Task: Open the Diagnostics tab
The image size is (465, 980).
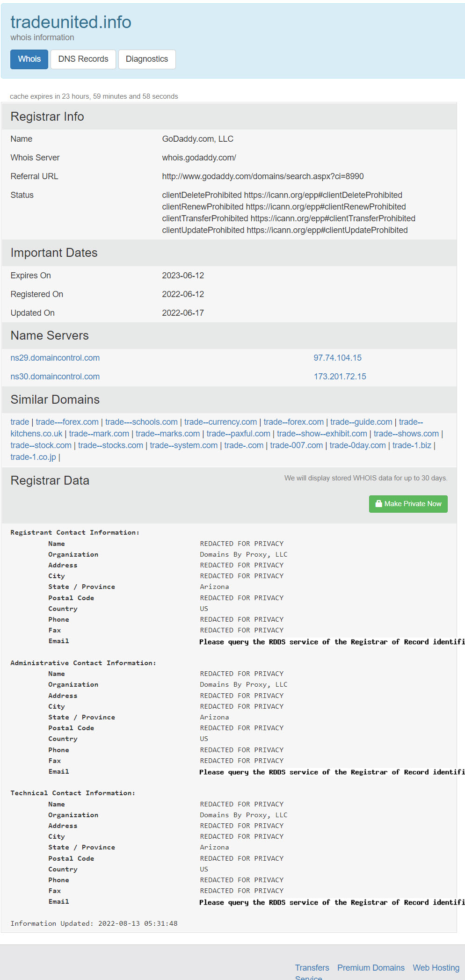Action: (147, 59)
